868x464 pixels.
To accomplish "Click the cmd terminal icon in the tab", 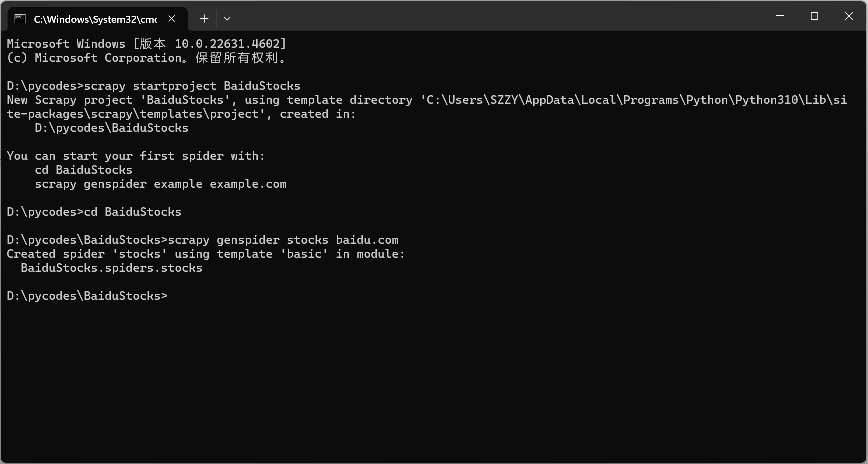I will pyautogui.click(x=20, y=19).
